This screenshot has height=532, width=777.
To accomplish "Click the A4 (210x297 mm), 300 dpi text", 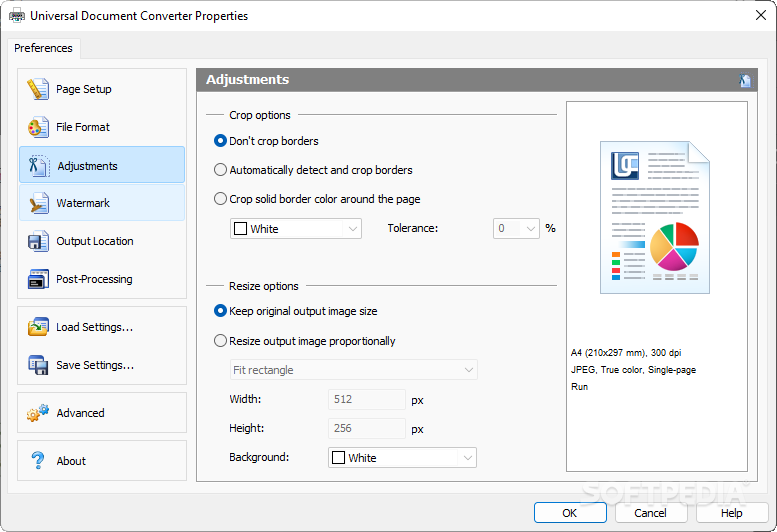I will 626,353.
